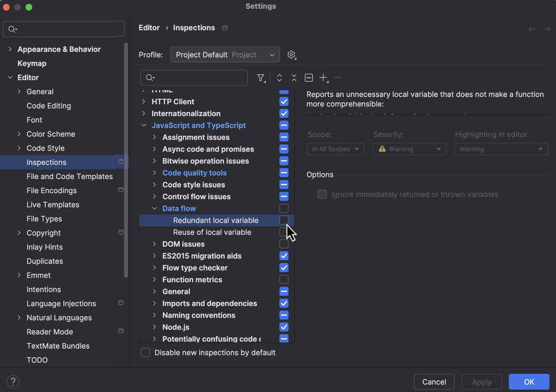Navigate back with the left arrow

click(531, 29)
